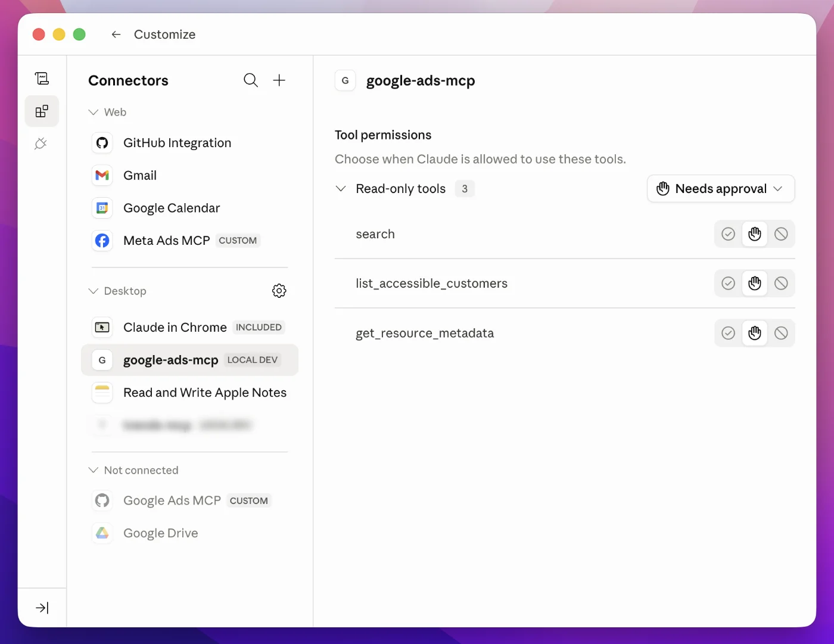
Task: Click the expand sidebar arrow icon at bottom
Action: pyautogui.click(x=42, y=608)
